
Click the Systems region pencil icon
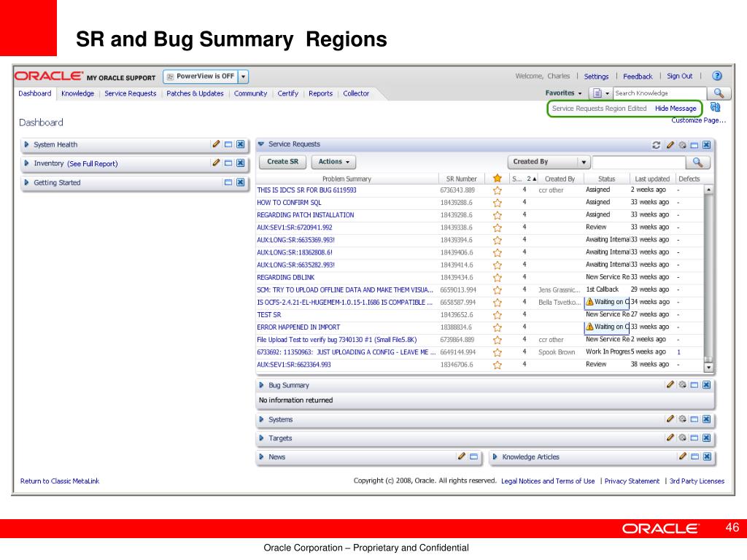tap(670, 419)
